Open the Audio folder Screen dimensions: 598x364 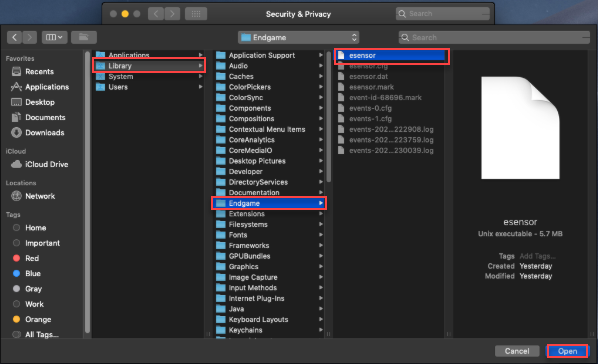coord(269,66)
